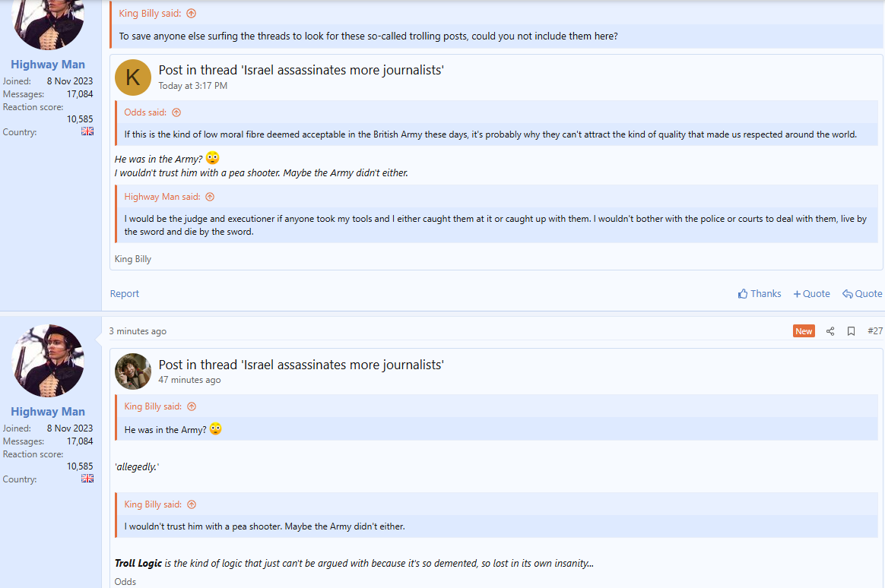Viewport: 885px width, 588px height.
Task: Reply using the Quote arrow button
Action: (x=862, y=294)
